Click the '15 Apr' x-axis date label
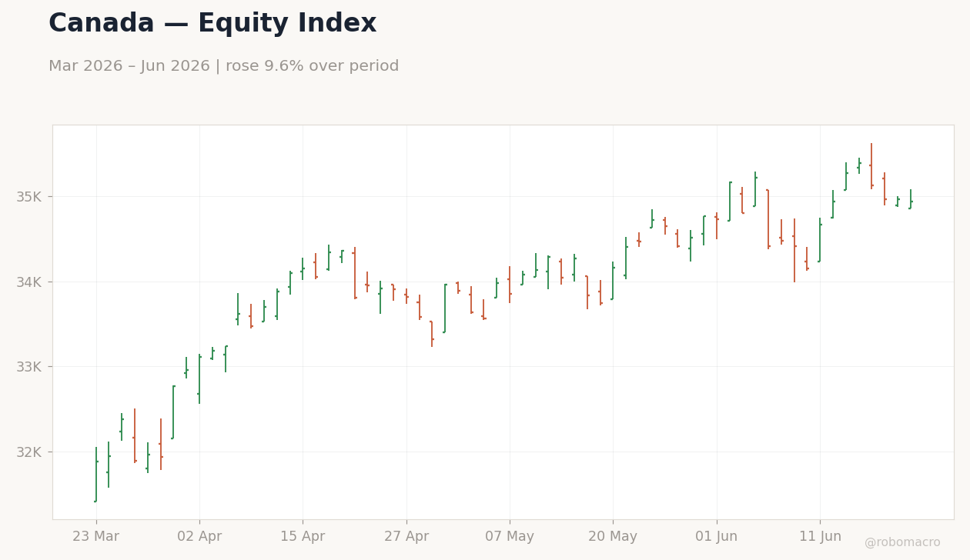Screen dimensions: 970x560 click(x=303, y=537)
